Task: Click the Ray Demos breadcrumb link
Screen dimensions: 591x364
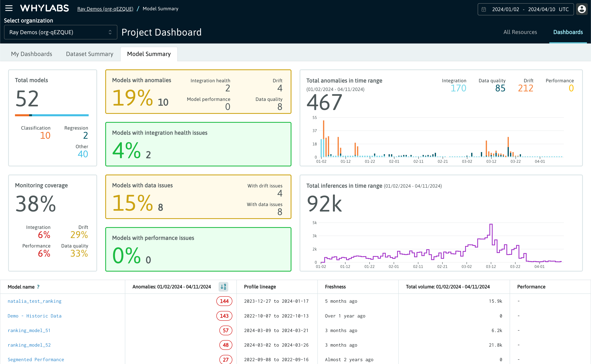Action: [x=105, y=9]
